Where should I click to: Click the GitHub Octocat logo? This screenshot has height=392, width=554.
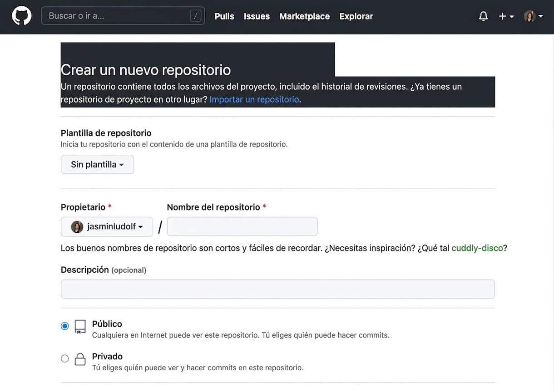(22, 16)
